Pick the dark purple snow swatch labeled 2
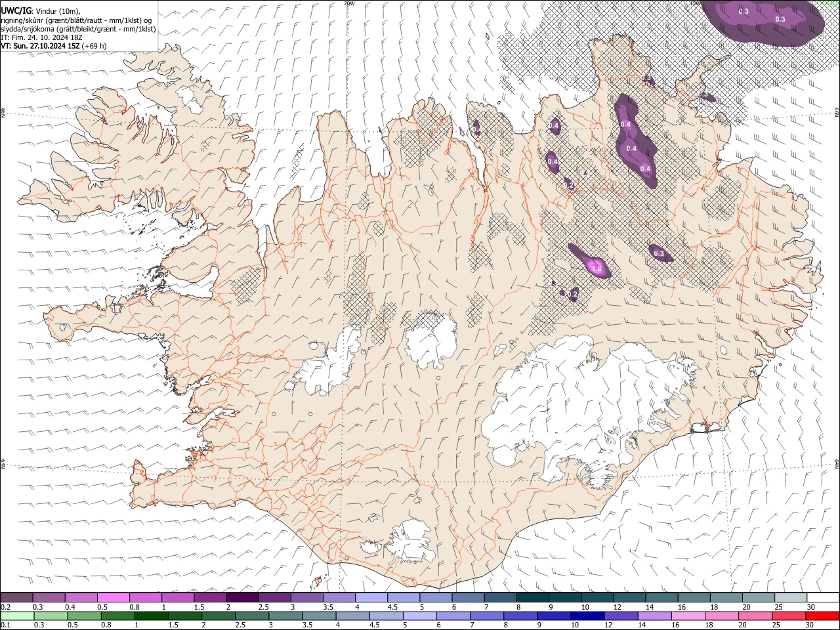The height and width of the screenshot is (630, 840). (x=241, y=597)
